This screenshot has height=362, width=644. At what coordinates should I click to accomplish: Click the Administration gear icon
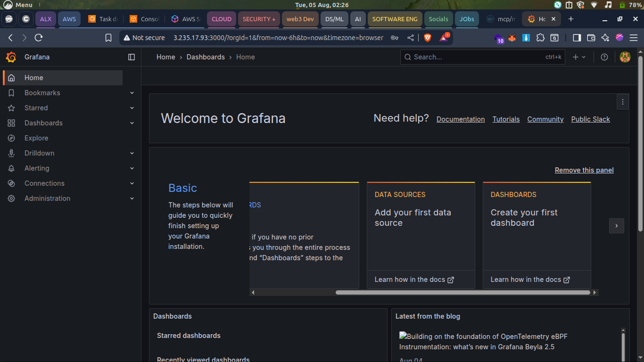pyautogui.click(x=11, y=198)
